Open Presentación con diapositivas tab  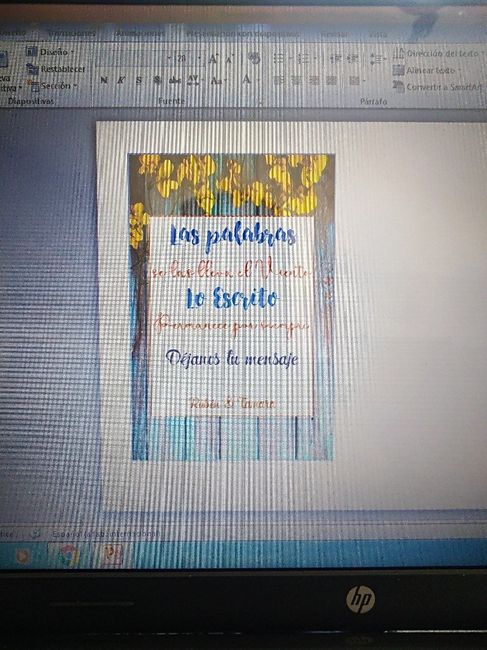(x=242, y=34)
